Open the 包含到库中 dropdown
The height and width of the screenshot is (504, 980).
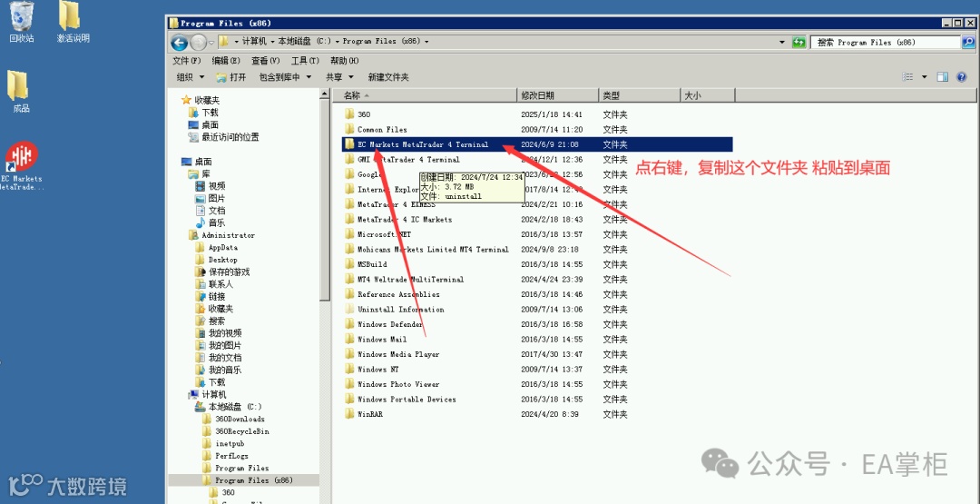click(285, 77)
